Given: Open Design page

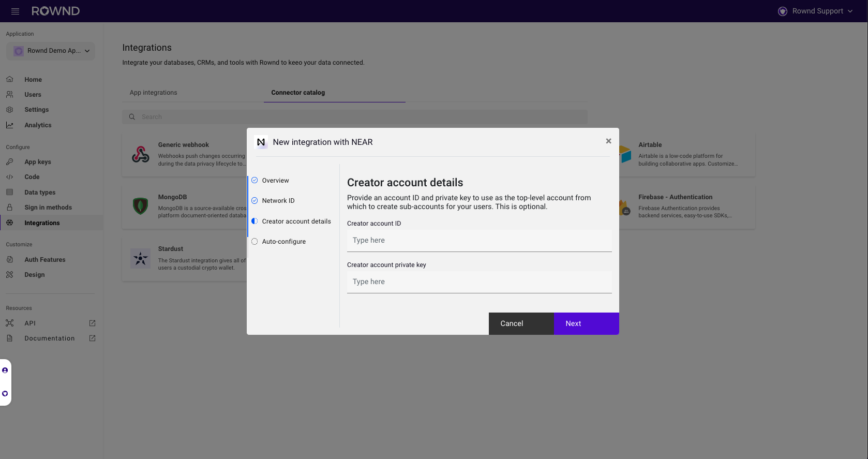Looking at the screenshot, I should pos(35,275).
